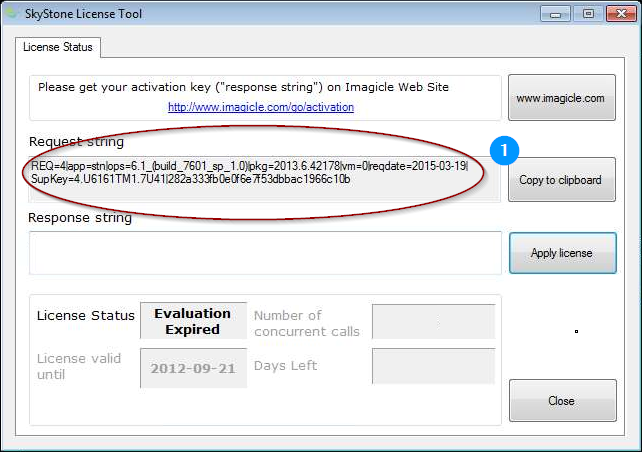Screen dimensions: 642x452
Task: Click the SkyStone app icon in title bar
Action: pos(11,13)
